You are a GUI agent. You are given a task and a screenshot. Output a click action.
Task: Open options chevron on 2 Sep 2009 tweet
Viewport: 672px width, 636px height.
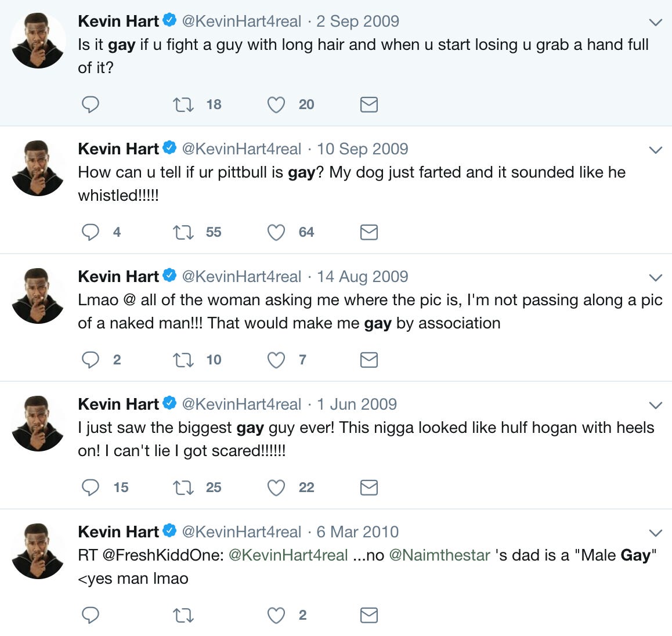click(x=656, y=22)
